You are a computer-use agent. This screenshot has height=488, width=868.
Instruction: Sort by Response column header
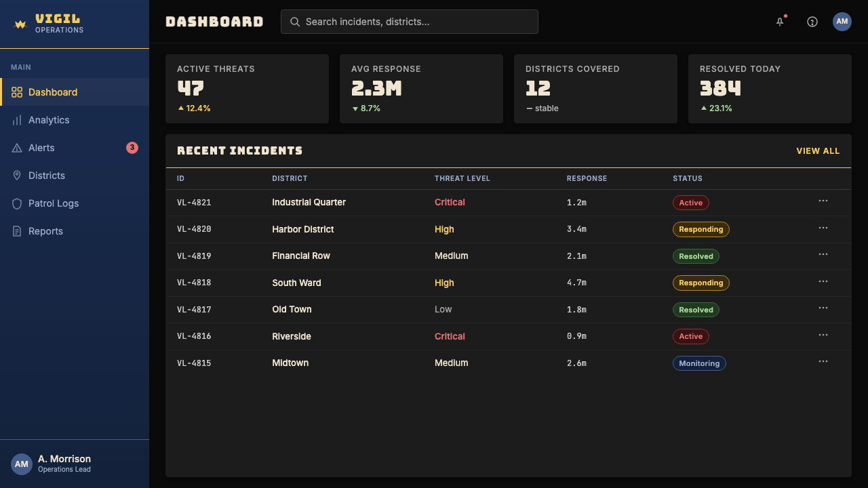587,179
